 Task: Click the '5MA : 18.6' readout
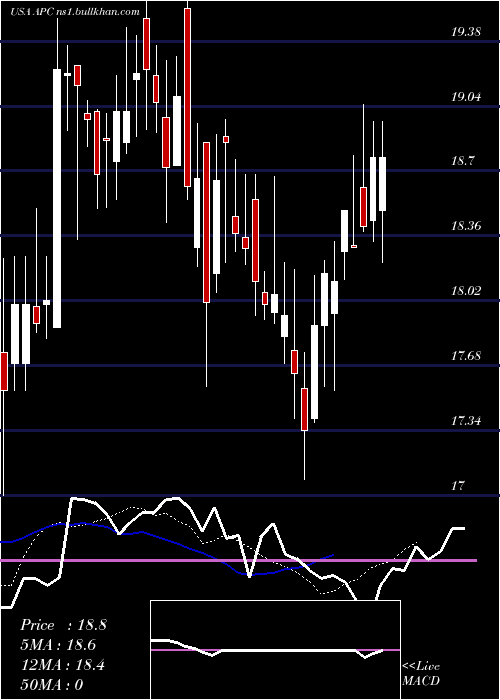tap(58, 645)
